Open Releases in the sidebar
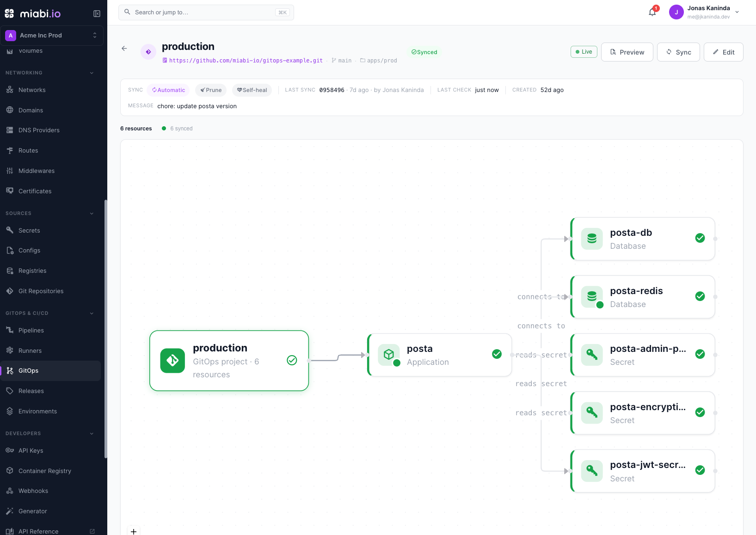 click(50, 391)
